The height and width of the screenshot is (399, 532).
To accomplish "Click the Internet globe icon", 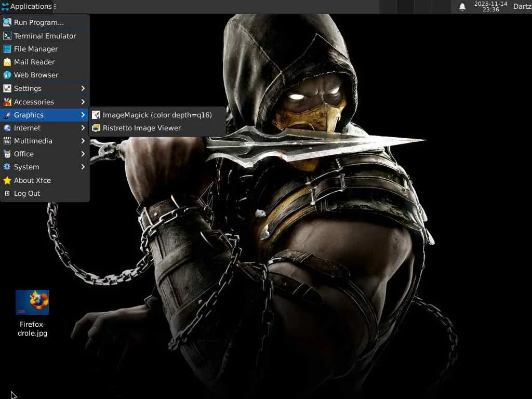I will [x=7, y=128].
